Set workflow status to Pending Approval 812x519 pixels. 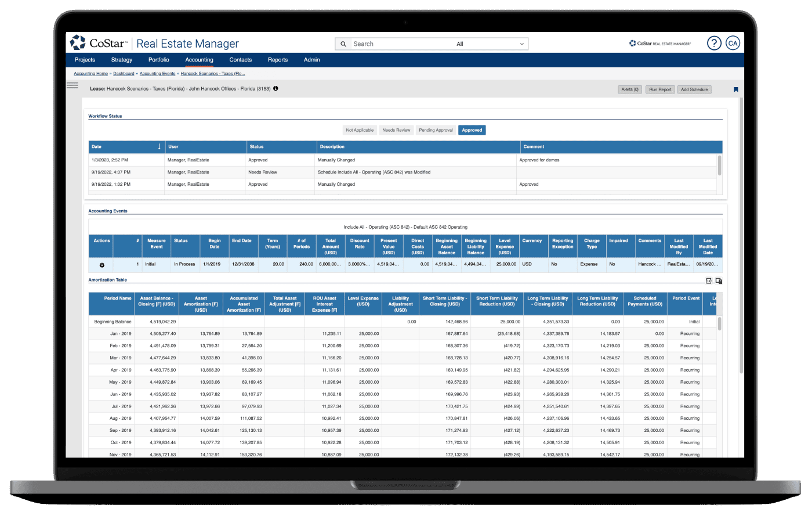[436, 130]
